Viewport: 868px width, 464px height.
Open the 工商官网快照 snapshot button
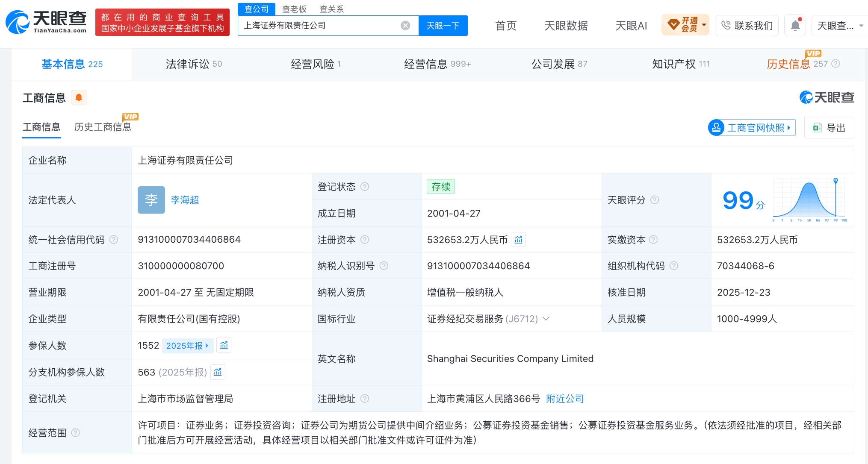point(752,128)
